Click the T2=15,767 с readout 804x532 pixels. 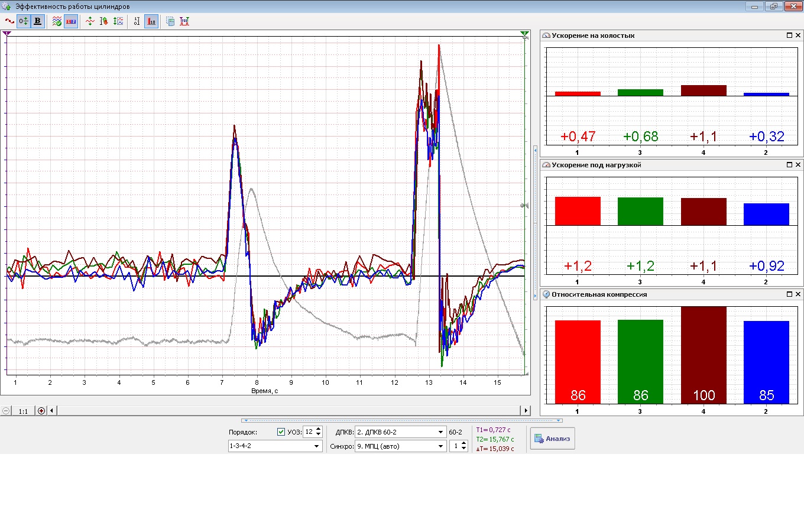[495, 439]
